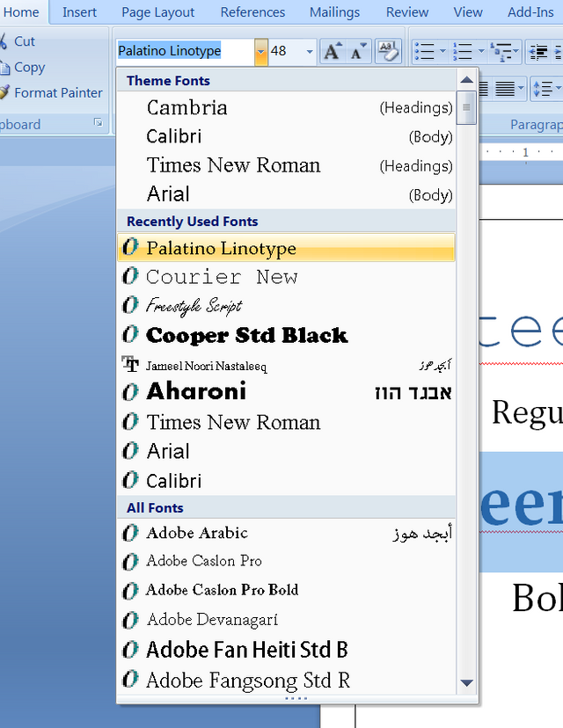Select Cooper Std Black font

coord(286,335)
